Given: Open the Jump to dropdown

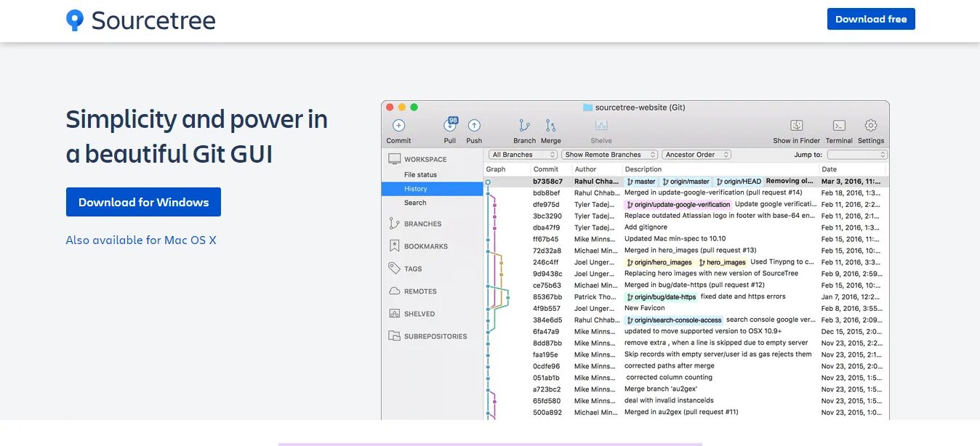Looking at the screenshot, I should pos(857,155).
